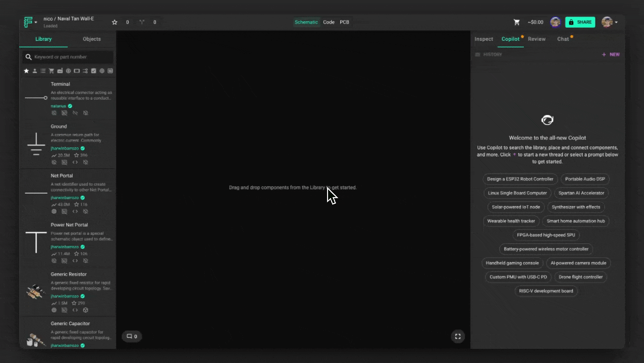The width and height of the screenshot is (644, 363).
Task: Choose RISC-V development board prompt
Action: click(546, 291)
